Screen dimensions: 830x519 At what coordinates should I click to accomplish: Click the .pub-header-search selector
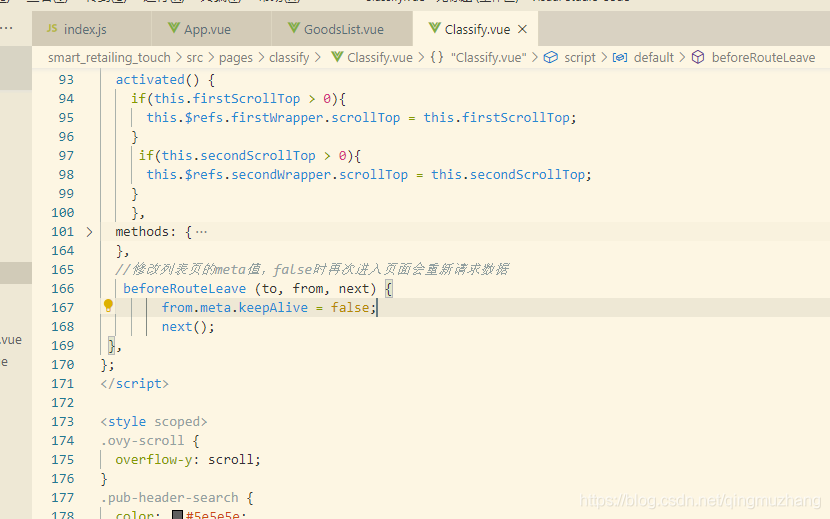[x=169, y=498]
